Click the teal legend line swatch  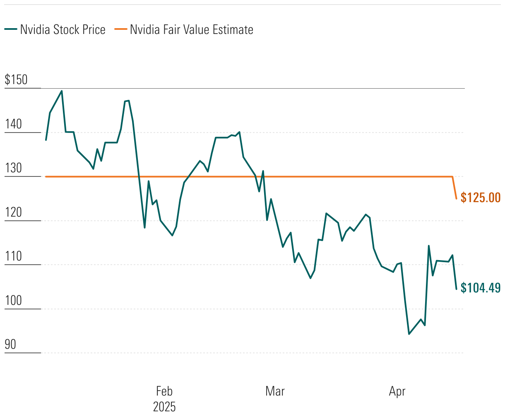pyautogui.click(x=11, y=29)
